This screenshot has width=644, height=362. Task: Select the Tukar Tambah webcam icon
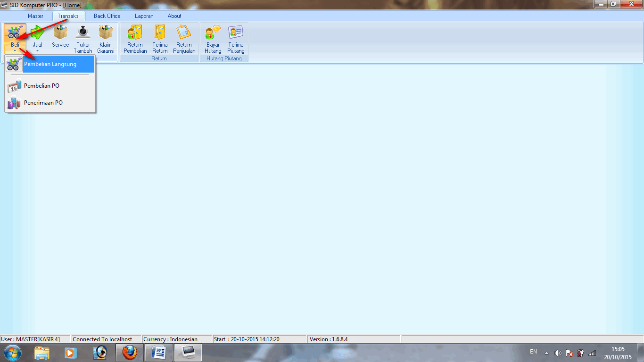pos(83,33)
